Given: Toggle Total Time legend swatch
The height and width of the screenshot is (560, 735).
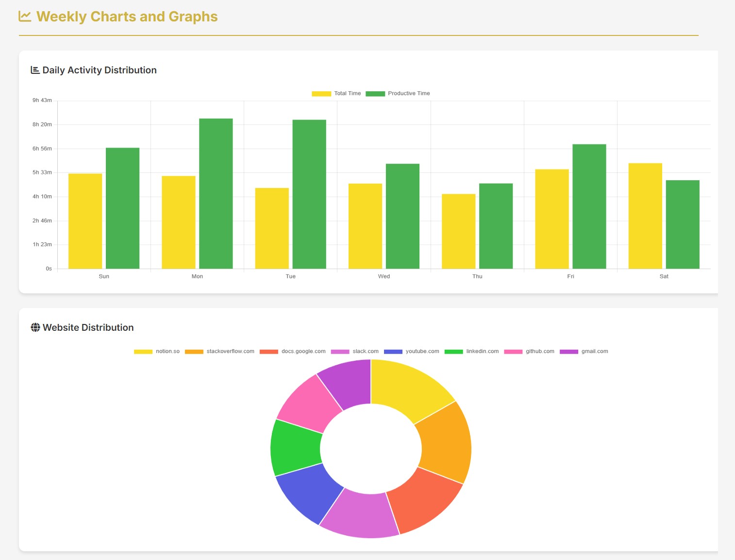Looking at the screenshot, I should coord(321,94).
